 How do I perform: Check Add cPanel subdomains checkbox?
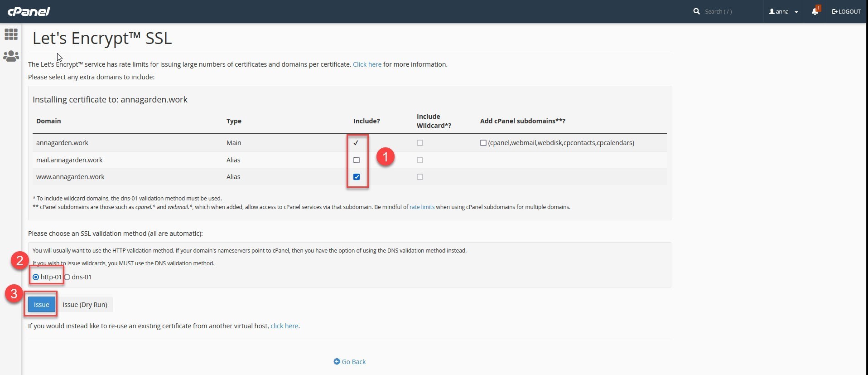(483, 143)
